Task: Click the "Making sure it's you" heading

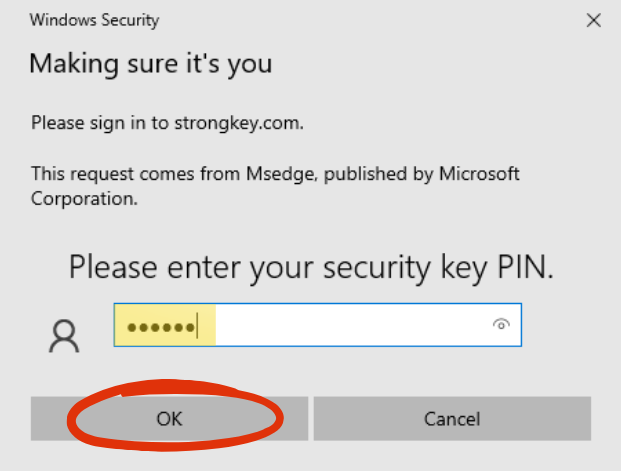Action: tap(151, 64)
